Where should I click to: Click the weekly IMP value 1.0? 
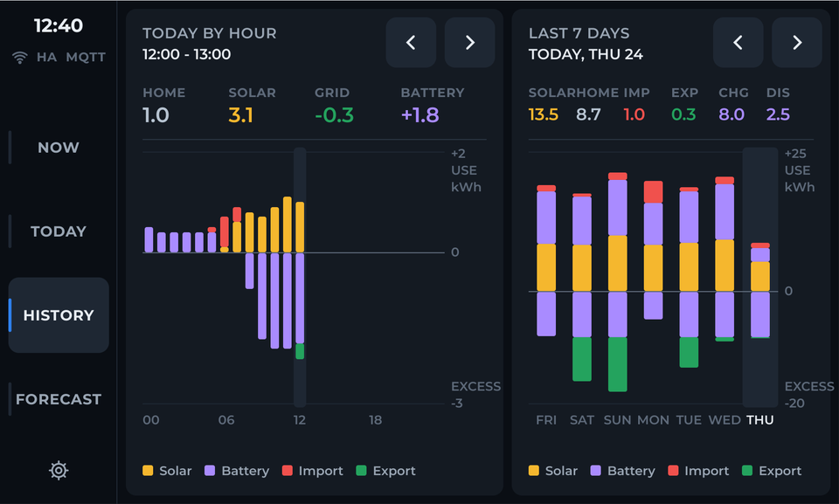point(634,114)
